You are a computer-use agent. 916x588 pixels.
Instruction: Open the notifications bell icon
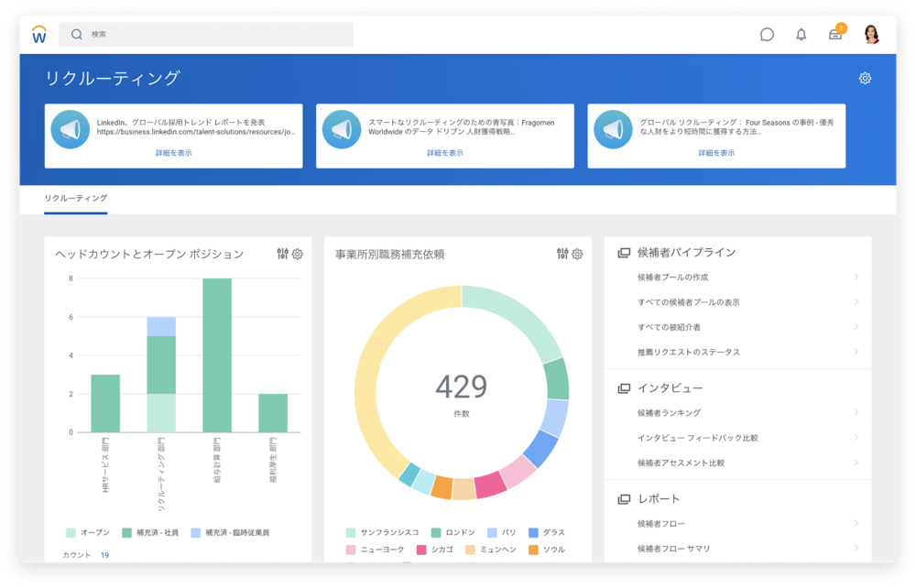click(x=801, y=35)
